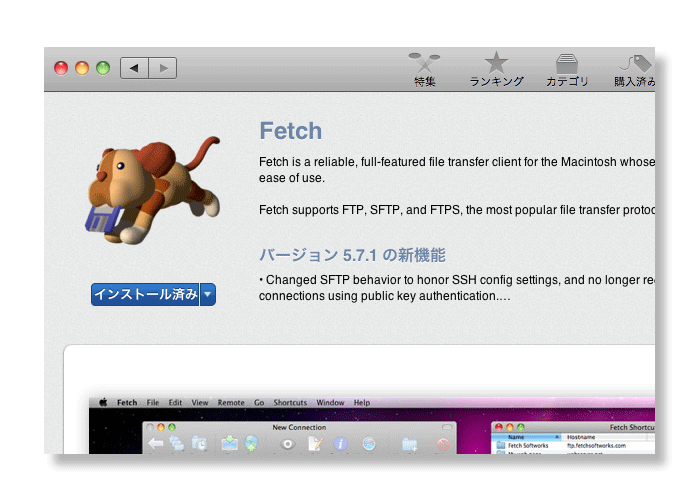Screen dimensions: 700x500
Task: Click the インストール済み button
Action: (145, 295)
